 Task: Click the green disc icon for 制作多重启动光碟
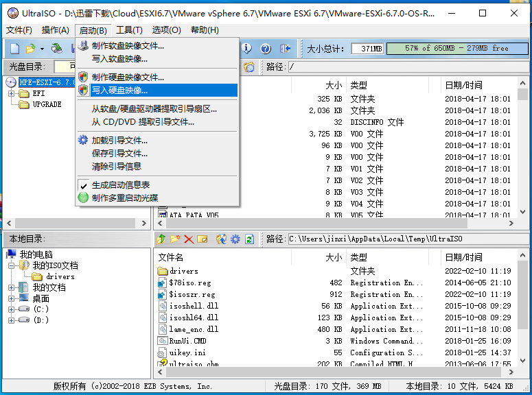(x=83, y=197)
